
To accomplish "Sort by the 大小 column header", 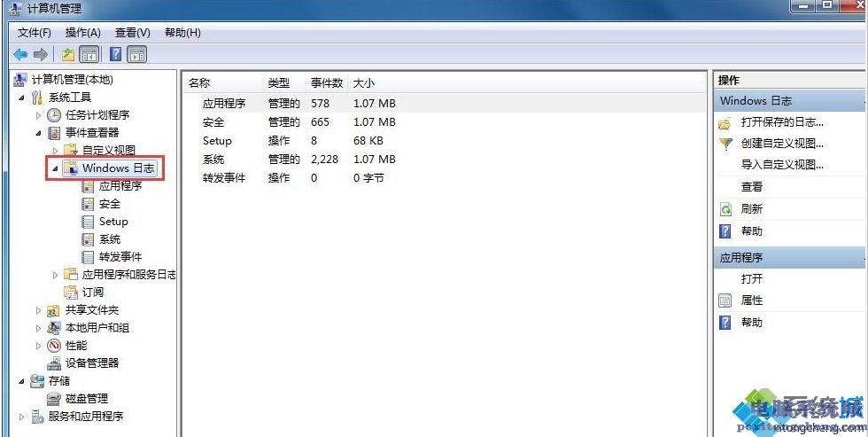I will [x=364, y=83].
